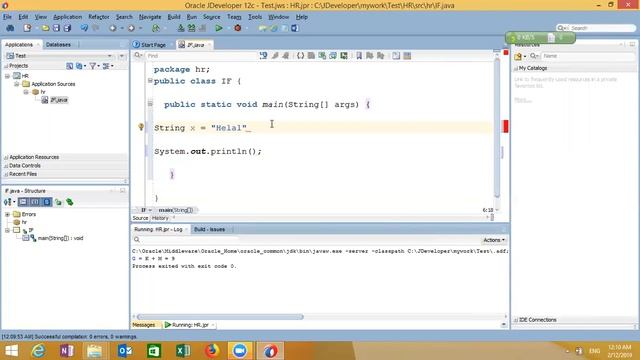Open the Structure sort options dropdown
Viewport: 640px width, 360px height.
coord(9,202)
